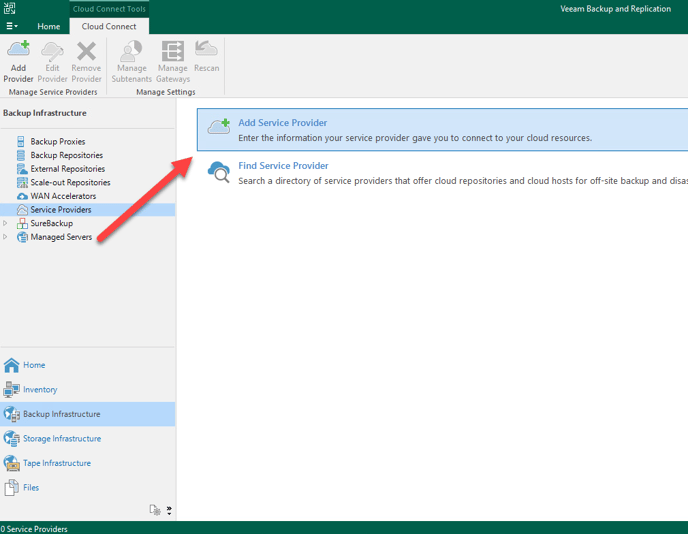Open the Files view label
This screenshot has width=688, height=534.
tap(31, 488)
